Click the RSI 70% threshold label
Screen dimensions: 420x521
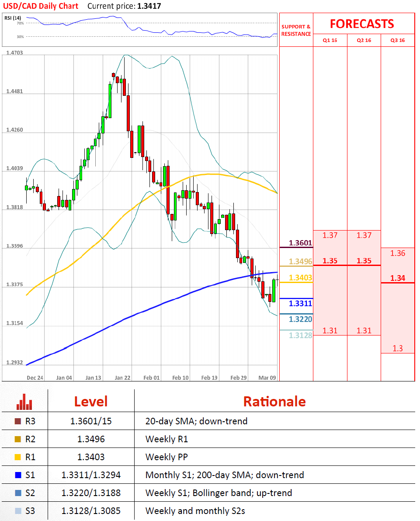pyautogui.click(x=20, y=23)
